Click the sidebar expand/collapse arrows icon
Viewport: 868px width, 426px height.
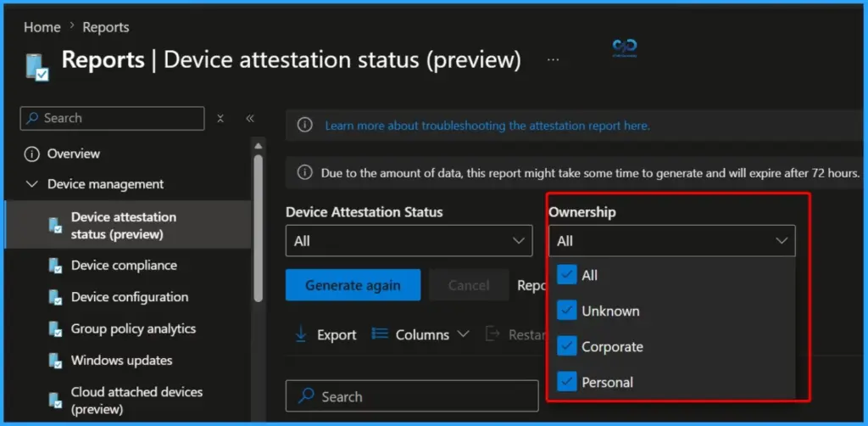(x=220, y=118)
